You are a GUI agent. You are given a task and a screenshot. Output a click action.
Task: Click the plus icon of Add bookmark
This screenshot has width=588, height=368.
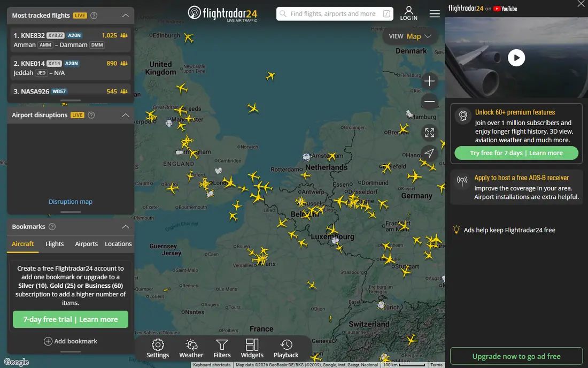point(48,341)
